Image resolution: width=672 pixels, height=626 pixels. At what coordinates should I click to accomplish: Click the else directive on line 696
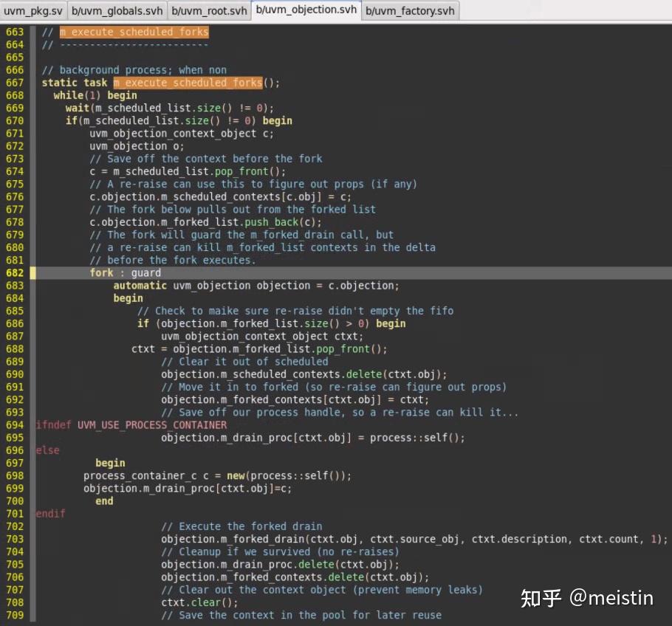pyautogui.click(x=47, y=450)
